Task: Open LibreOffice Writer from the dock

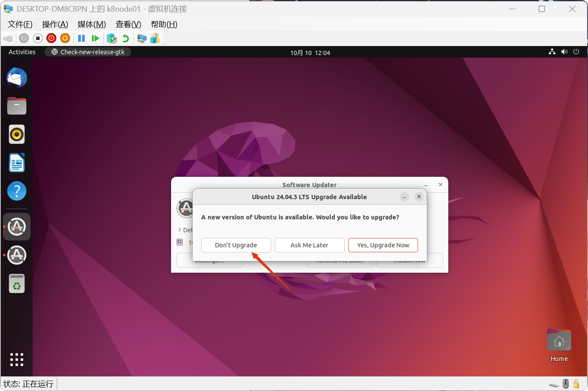Action: pos(17,163)
